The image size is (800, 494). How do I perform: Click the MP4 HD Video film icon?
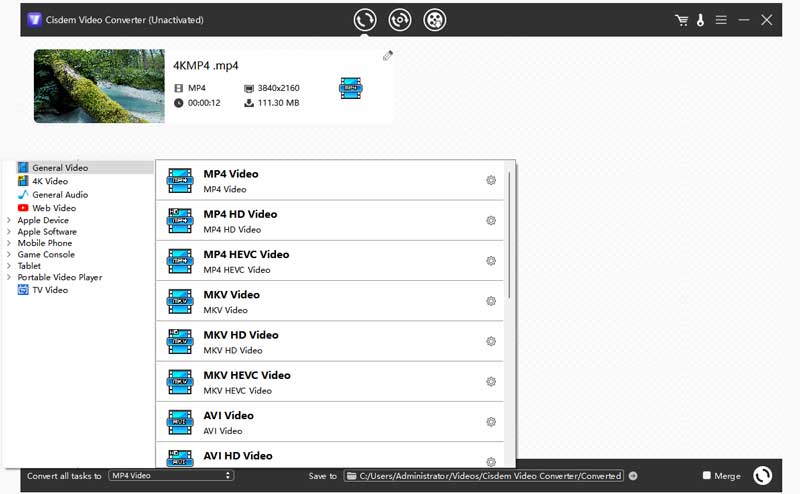pyautogui.click(x=180, y=221)
